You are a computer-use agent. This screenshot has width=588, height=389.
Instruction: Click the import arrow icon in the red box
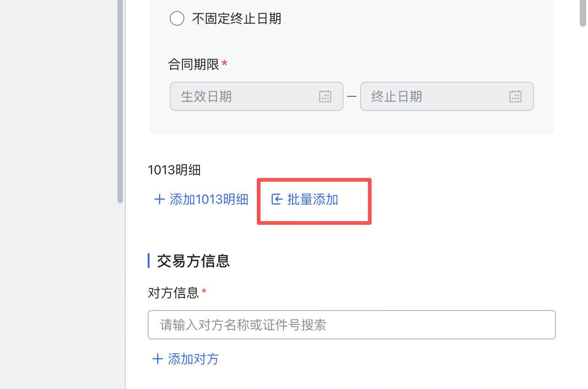click(277, 199)
